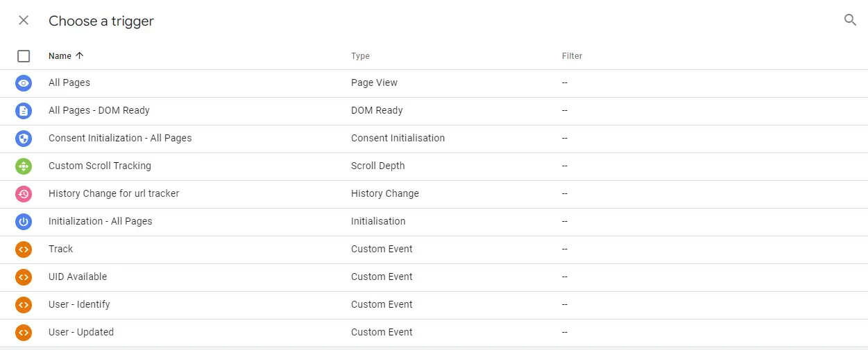Click the code icon for UID Available
Screen dimensions: 868x350
point(24,277)
